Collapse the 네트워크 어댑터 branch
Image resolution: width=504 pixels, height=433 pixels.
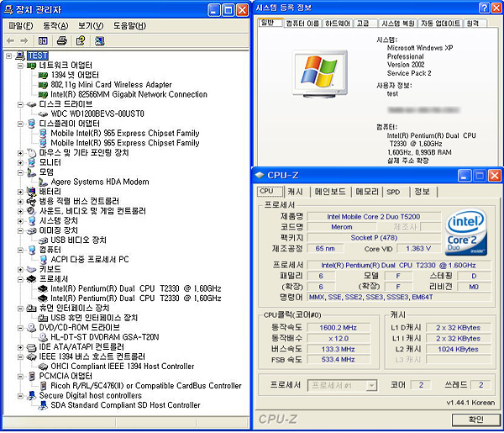pos(20,66)
